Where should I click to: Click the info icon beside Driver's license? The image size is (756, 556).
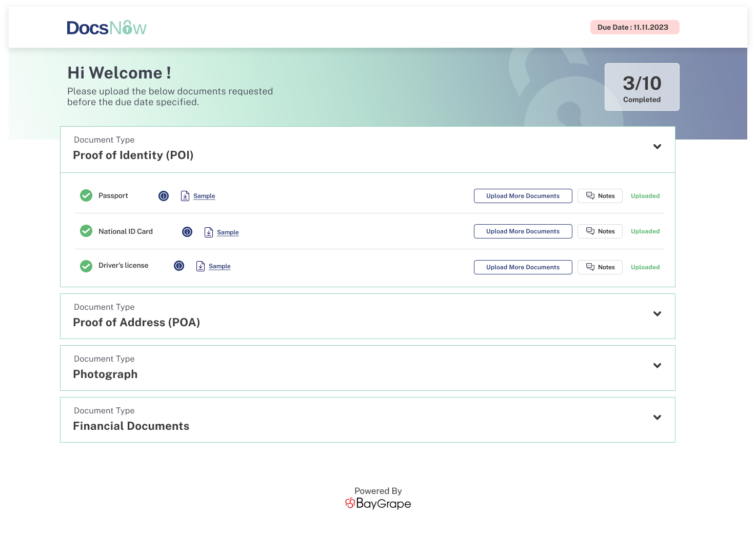178,266
